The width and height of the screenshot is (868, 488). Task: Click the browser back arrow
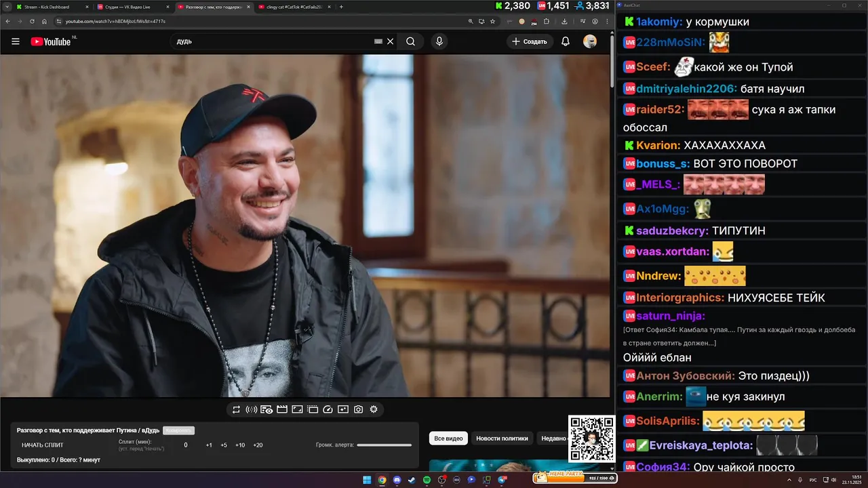[x=7, y=21]
